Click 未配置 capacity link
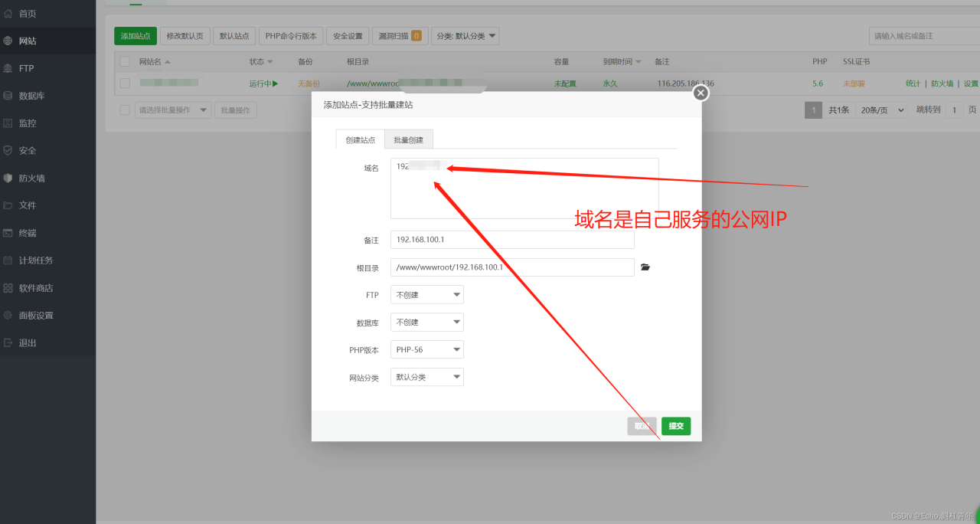 [565, 84]
